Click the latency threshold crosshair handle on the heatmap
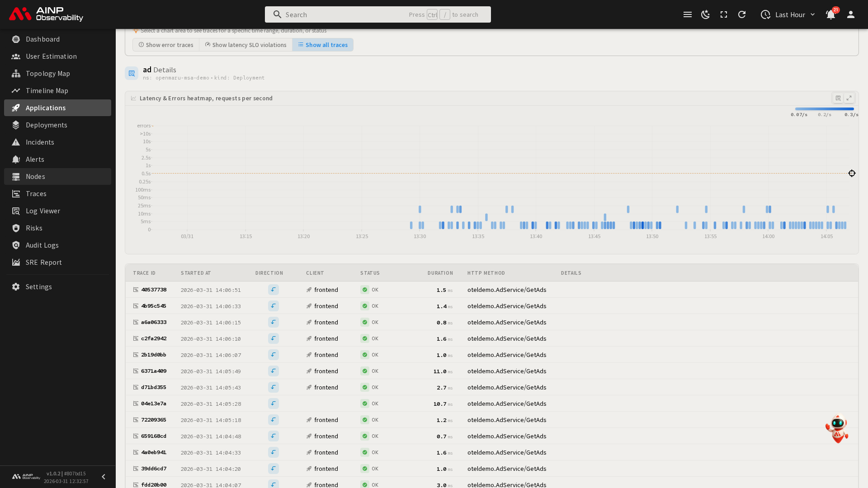 852,174
